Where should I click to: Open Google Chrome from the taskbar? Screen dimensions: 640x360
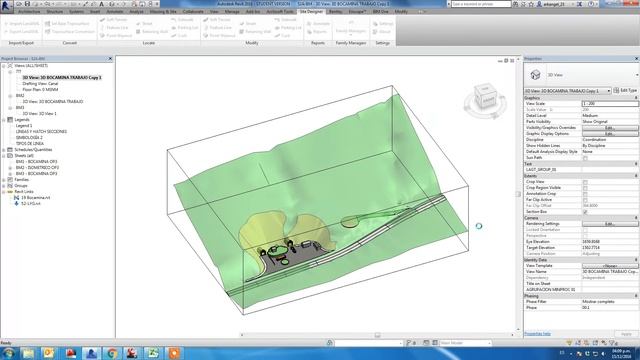tap(112, 353)
